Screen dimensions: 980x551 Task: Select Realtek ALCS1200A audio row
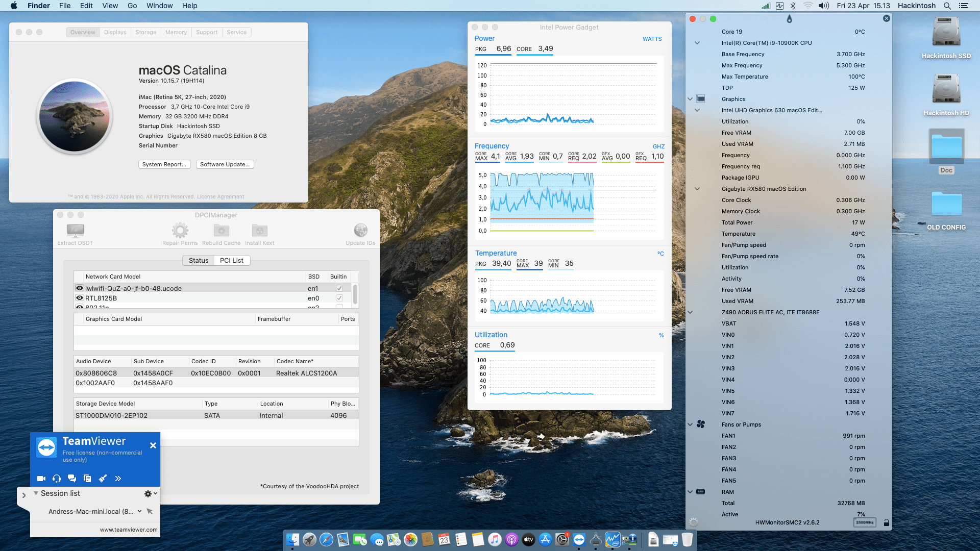click(x=216, y=373)
